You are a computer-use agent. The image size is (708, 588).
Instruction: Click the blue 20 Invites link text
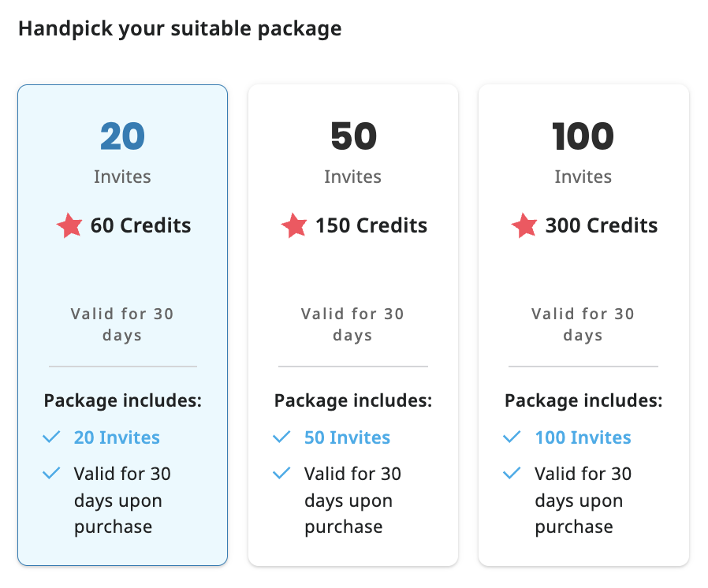click(x=117, y=437)
